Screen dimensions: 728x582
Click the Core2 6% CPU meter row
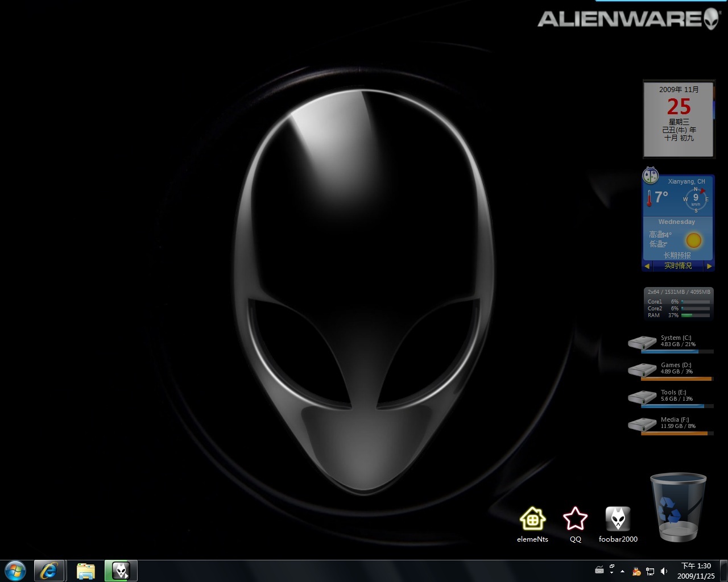click(x=679, y=309)
